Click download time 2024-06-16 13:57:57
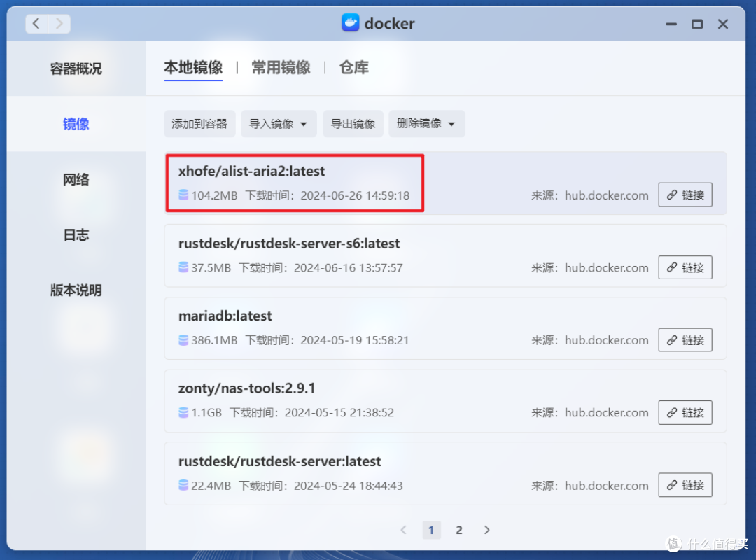756x560 pixels. [348, 267]
